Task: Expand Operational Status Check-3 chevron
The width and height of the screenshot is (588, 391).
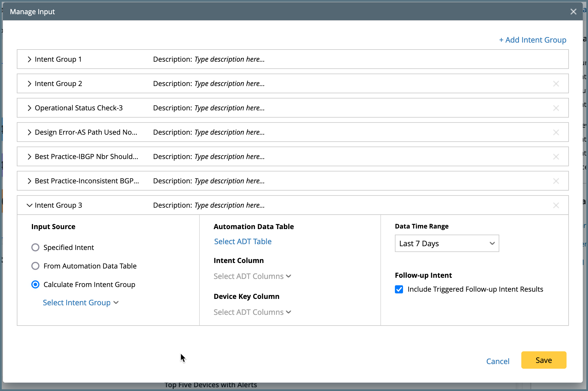Action: click(x=29, y=108)
